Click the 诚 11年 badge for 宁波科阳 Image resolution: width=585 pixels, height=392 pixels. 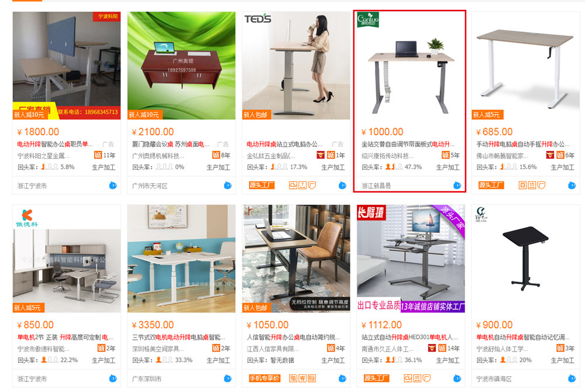pos(105,155)
